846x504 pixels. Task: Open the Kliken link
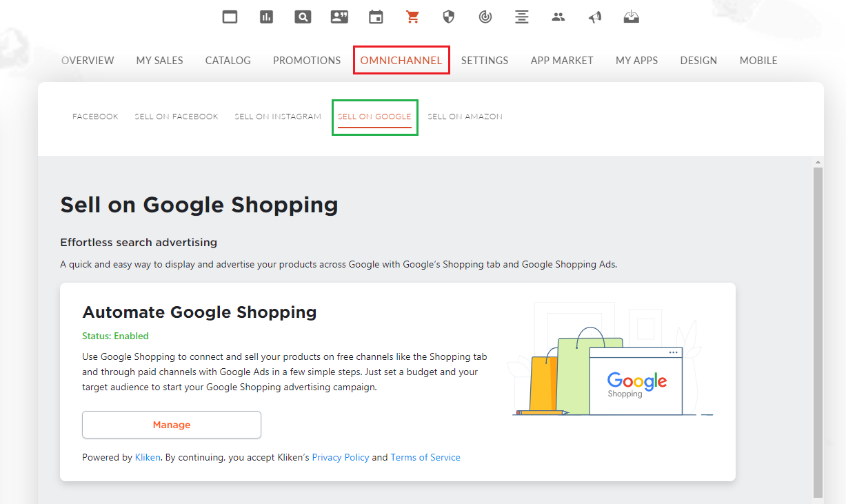[148, 457]
